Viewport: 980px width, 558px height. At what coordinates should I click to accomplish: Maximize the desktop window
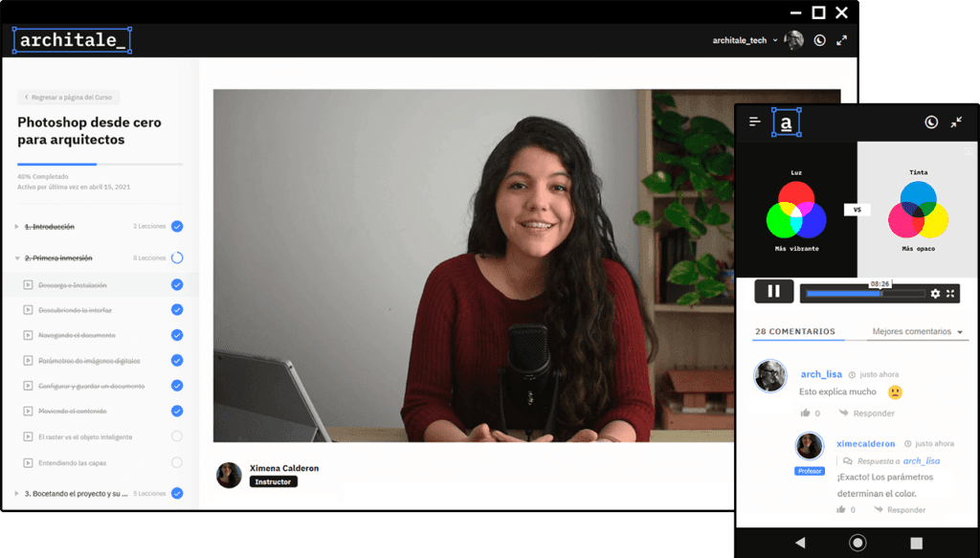(818, 12)
